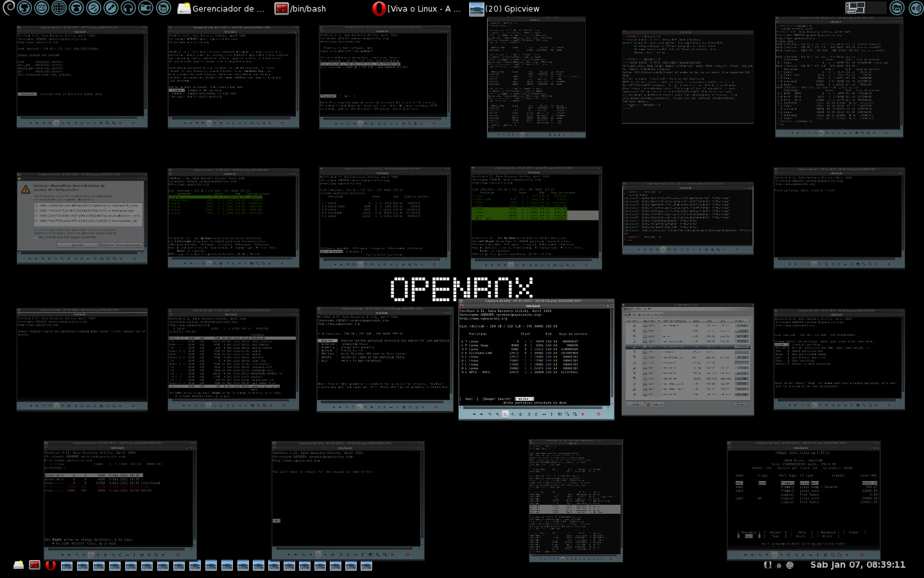Viewport: 924px width, 578px height.
Task: Go to next image in highlighted Gpicview window
Action: point(481,414)
